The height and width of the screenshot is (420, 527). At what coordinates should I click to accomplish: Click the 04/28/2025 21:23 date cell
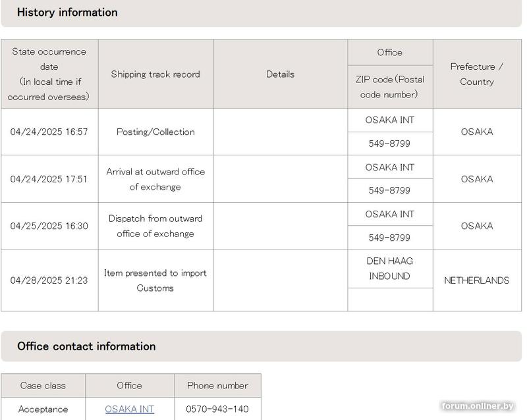click(49, 280)
